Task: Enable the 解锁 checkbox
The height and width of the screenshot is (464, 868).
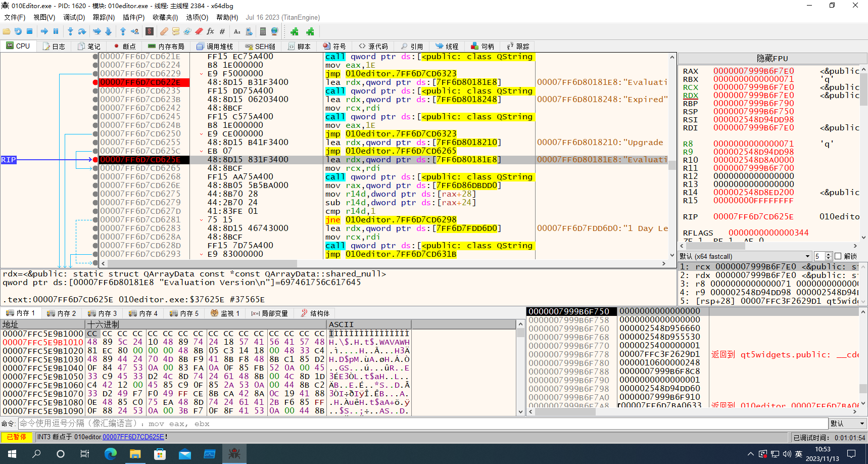Action: click(838, 256)
